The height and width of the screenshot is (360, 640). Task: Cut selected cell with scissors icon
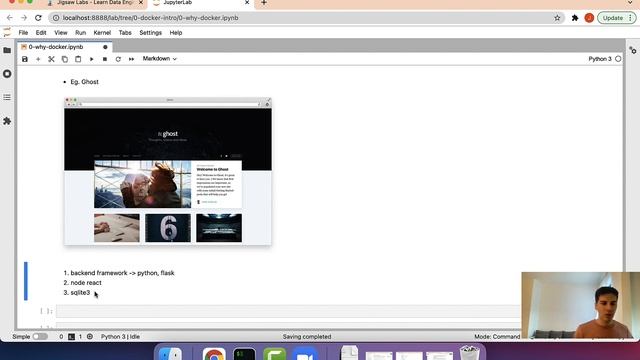click(x=51, y=59)
